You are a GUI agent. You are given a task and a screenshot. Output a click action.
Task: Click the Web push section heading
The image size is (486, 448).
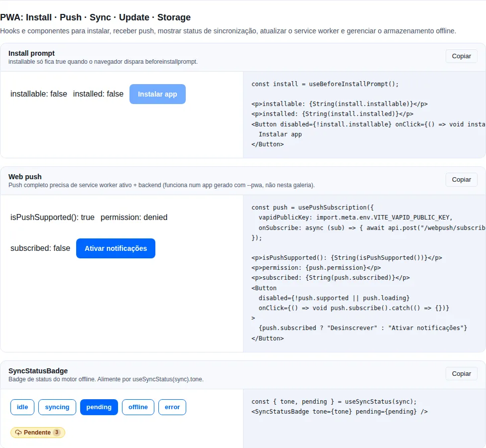25,177
